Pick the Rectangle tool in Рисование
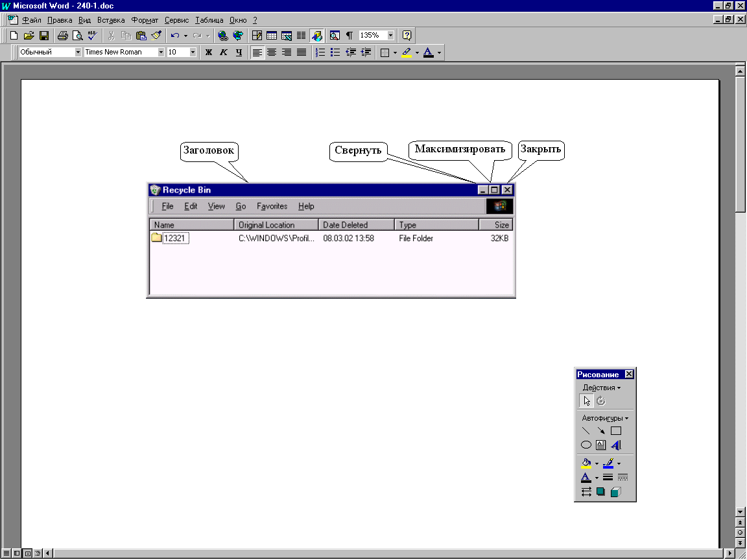This screenshot has height=560, width=747. [616, 431]
